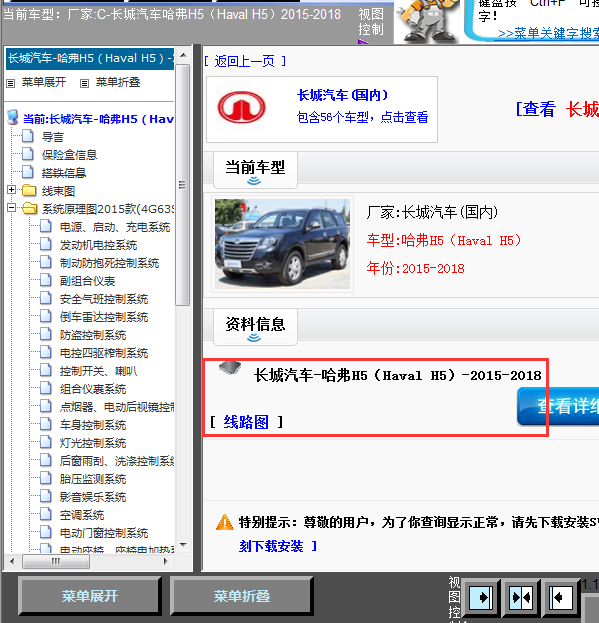Click 菜单折叠 icon in sidebar header
Screen dimensions: 599x623
coord(84,83)
